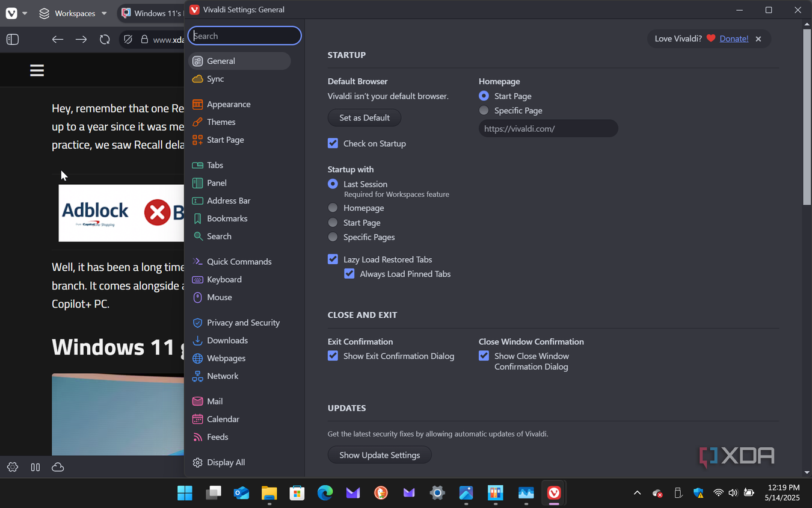Select Start Page under Startup with

tap(333, 223)
